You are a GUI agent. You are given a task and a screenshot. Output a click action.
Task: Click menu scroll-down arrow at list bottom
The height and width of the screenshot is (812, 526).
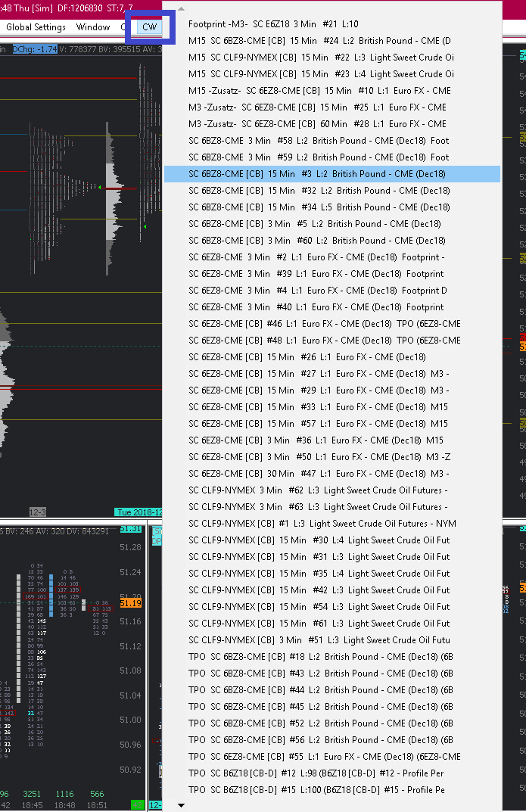[x=181, y=805]
